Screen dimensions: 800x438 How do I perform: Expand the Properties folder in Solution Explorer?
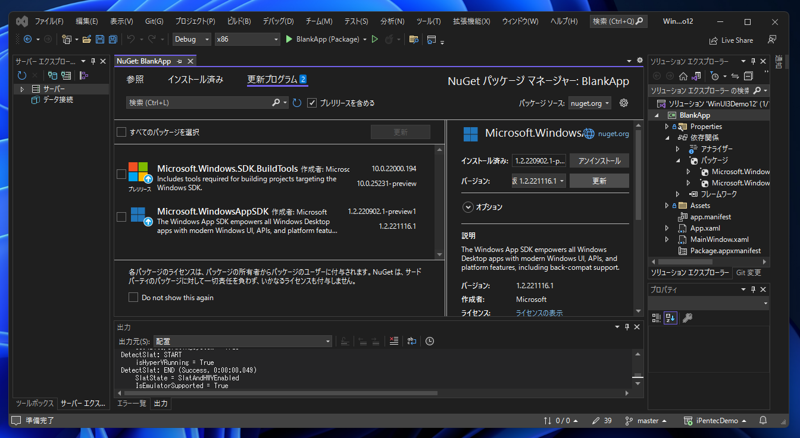tap(666, 127)
